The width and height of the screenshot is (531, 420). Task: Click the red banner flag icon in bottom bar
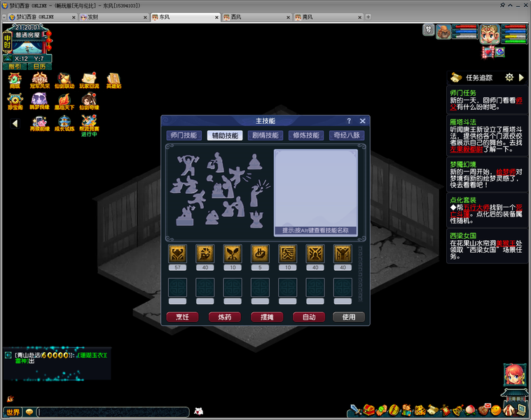(x=446, y=410)
